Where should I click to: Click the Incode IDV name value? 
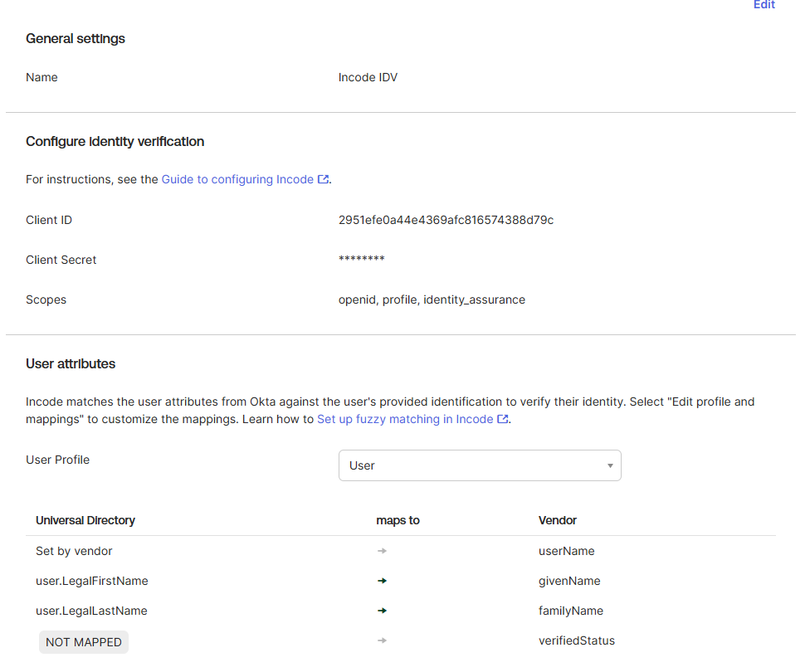coord(368,77)
